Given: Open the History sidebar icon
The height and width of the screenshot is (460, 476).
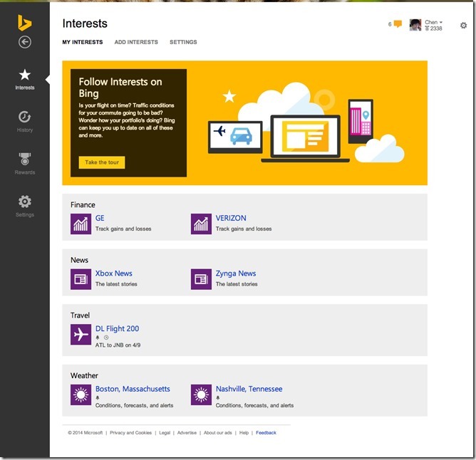Looking at the screenshot, I should click(25, 117).
